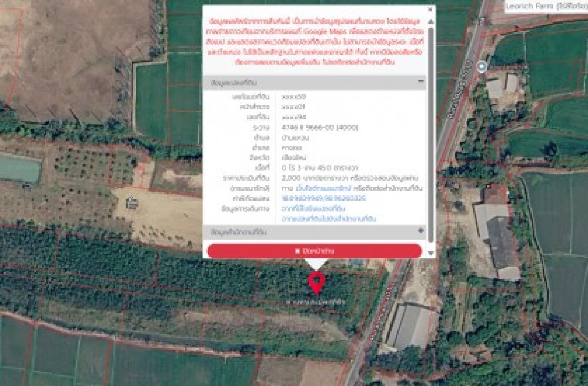Click the popup scrollbar down arrow
Viewport: 588px width, 386px height.
coord(431,254)
